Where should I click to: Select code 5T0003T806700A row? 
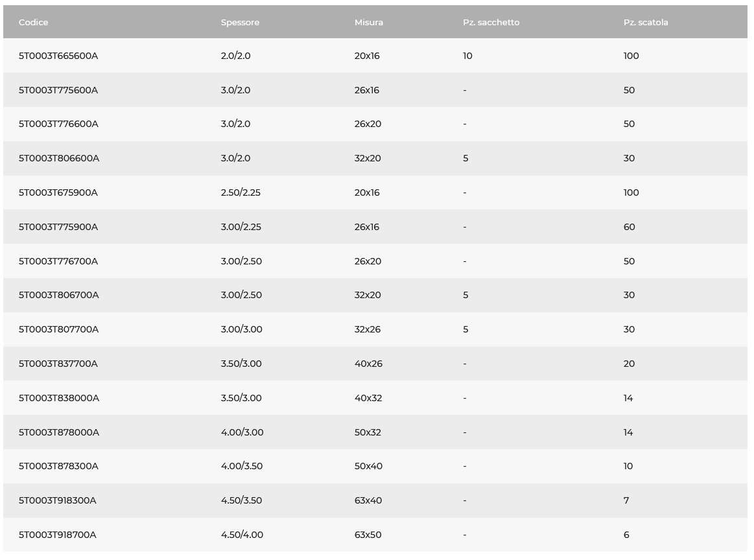point(375,295)
